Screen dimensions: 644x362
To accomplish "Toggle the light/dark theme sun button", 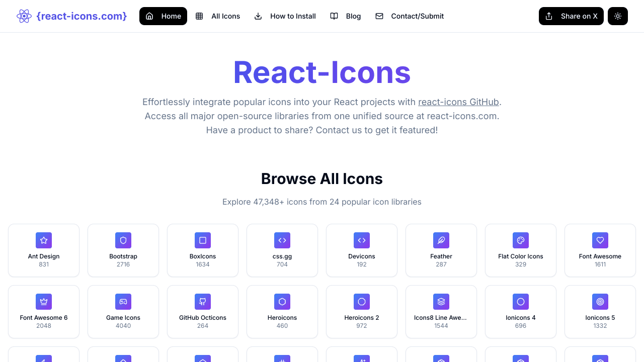I will (618, 16).
